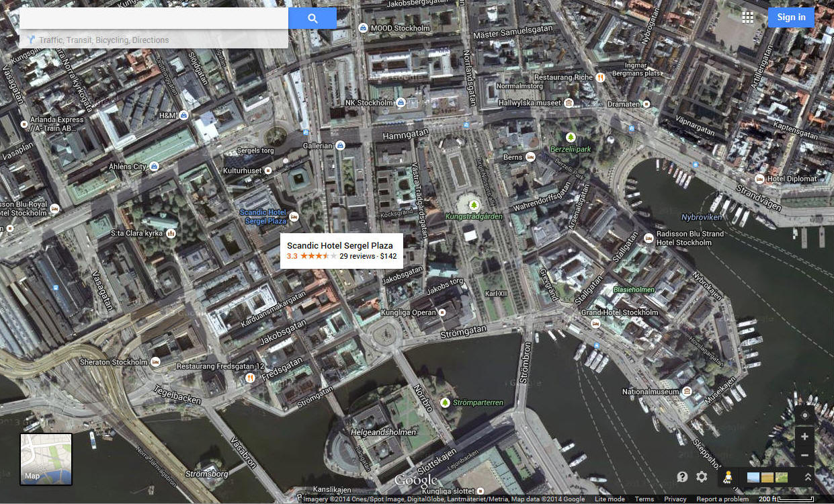The height and width of the screenshot is (504, 834).
Task: Click the Kulturhuset marker dot
Action: (267, 171)
